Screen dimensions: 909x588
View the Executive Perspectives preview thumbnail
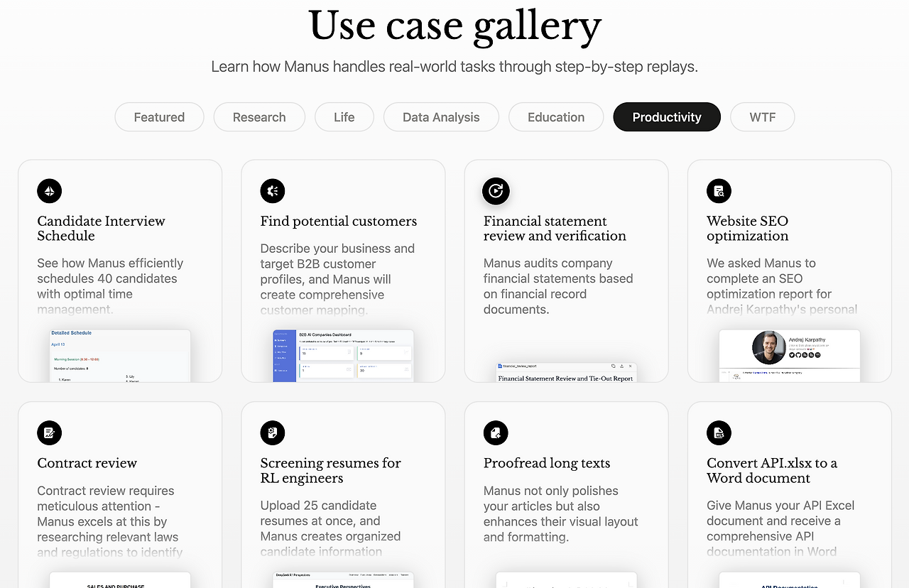click(x=343, y=579)
